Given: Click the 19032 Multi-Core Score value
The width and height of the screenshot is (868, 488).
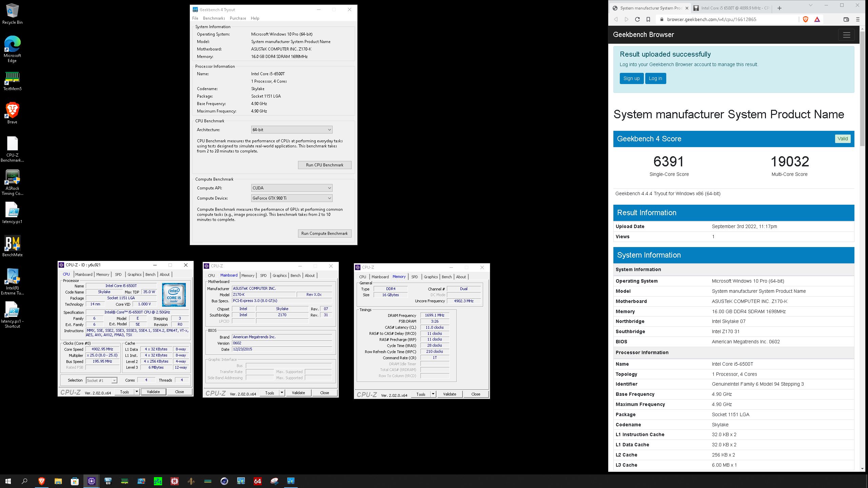Looking at the screenshot, I should (x=790, y=161).
